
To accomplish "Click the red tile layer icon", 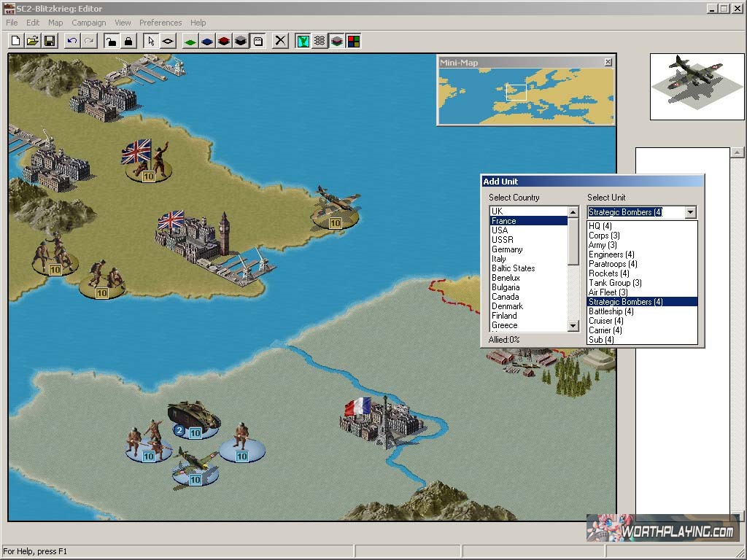I will (224, 41).
